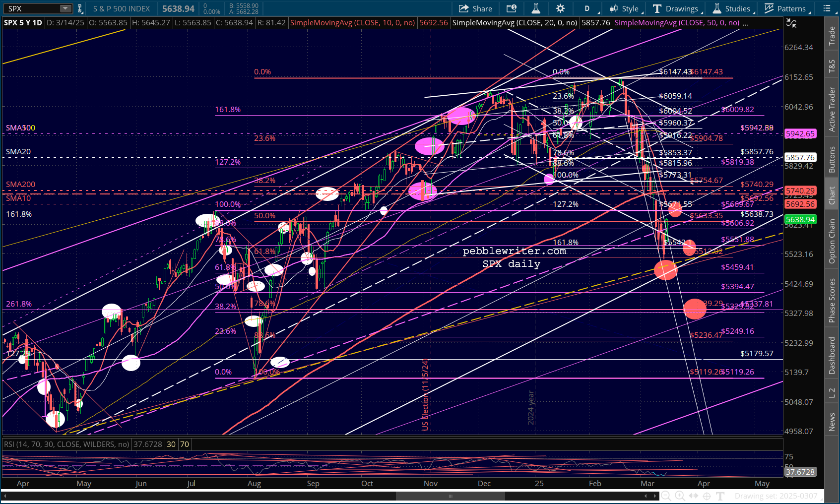Open chart settings gear icon
This screenshot has width=840, height=504.
[560, 8]
